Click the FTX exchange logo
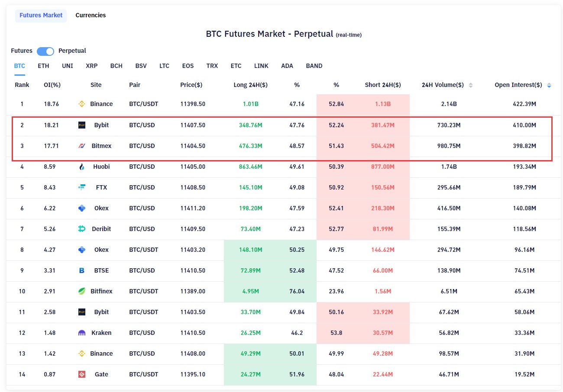563x392 pixels. pos(81,187)
